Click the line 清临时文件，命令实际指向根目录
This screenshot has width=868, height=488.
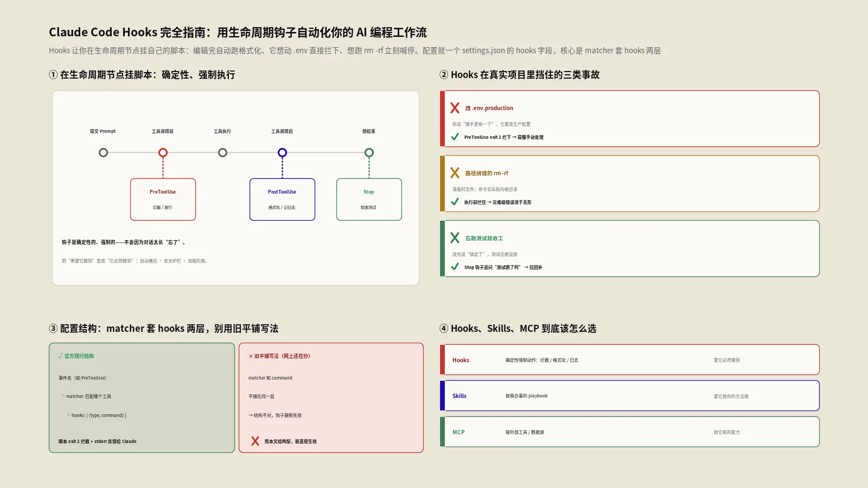pos(485,189)
